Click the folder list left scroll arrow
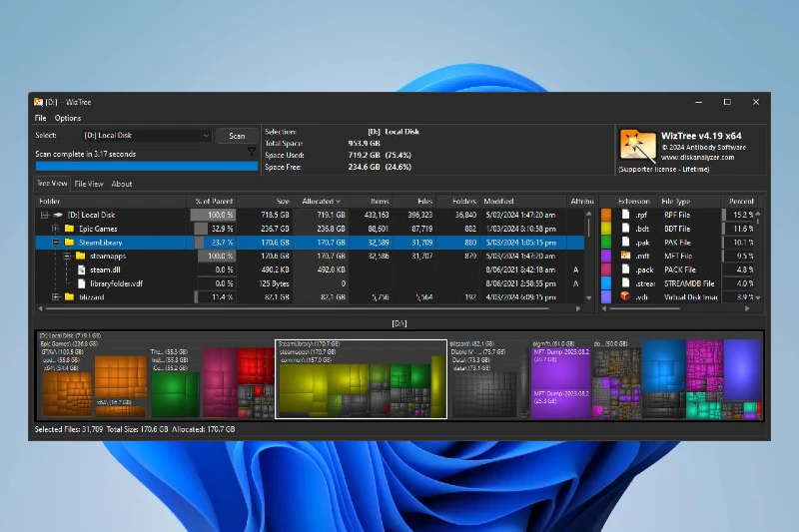 (41, 308)
